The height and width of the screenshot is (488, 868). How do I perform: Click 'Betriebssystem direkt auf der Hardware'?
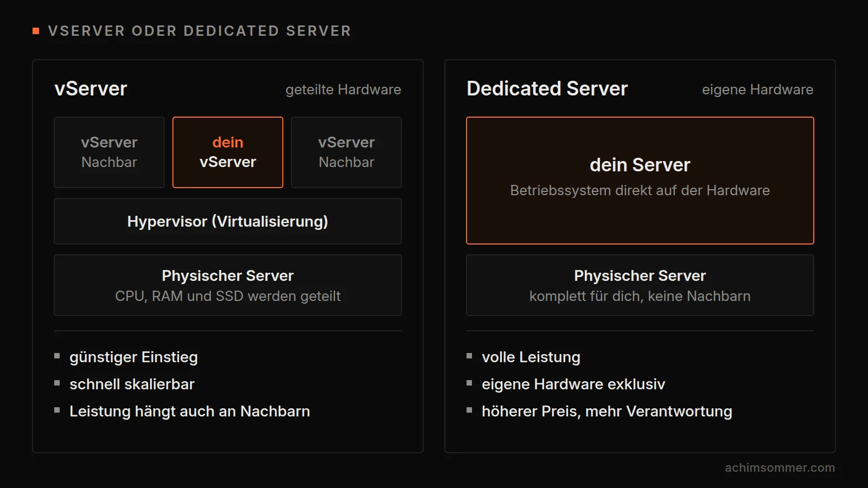click(x=640, y=190)
